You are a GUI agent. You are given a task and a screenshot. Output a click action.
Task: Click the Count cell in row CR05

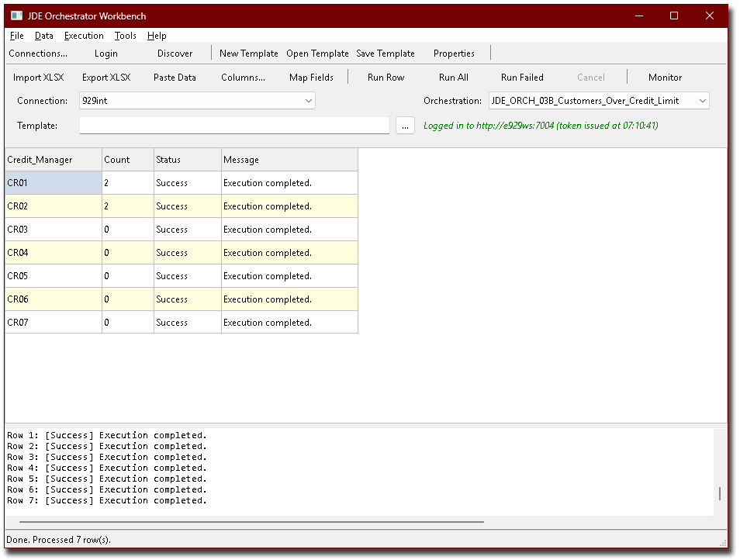(128, 276)
